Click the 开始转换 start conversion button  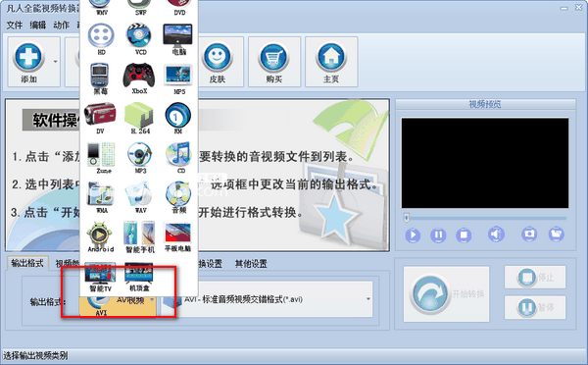click(446, 294)
